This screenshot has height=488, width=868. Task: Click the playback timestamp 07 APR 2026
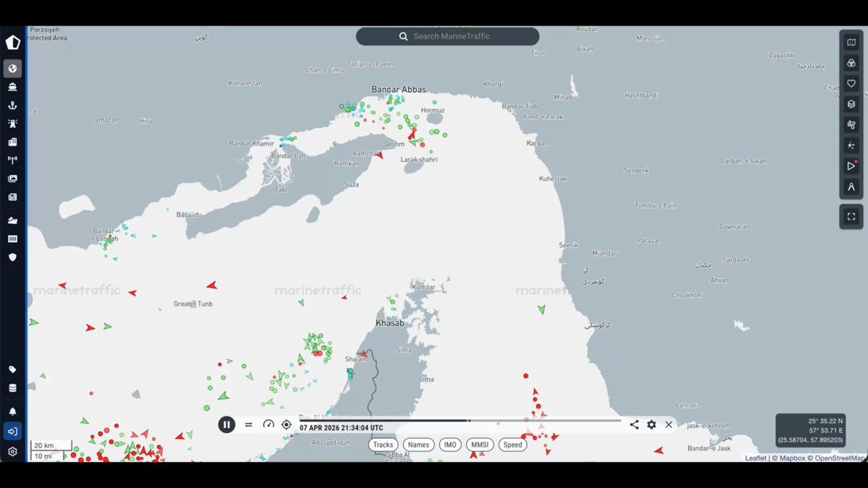point(341,428)
